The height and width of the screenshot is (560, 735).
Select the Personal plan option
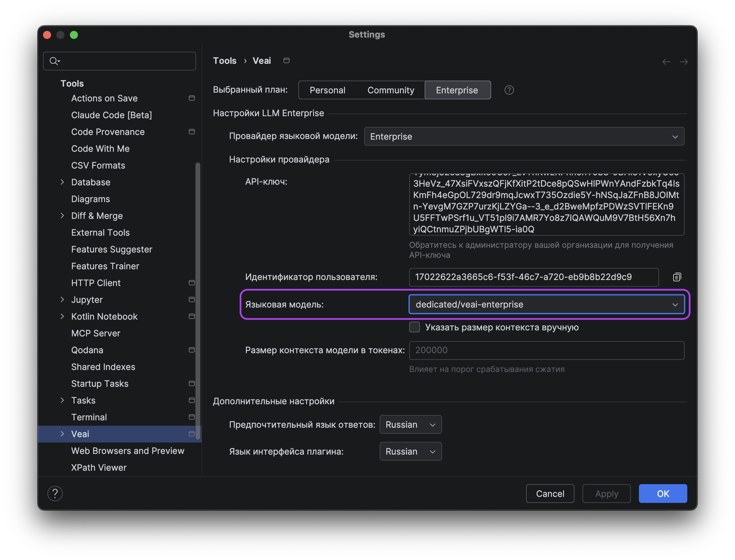pyautogui.click(x=328, y=90)
